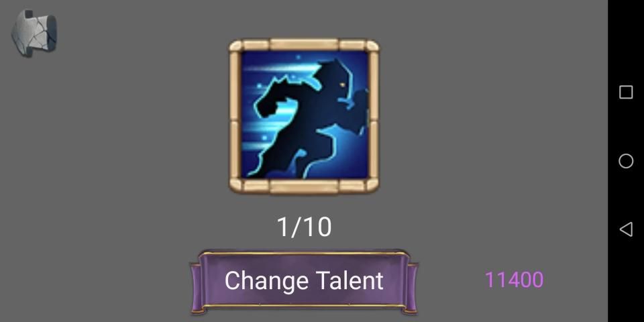The image size is (644, 322).
Task: Click the Change Talent banner
Action: 304,281
